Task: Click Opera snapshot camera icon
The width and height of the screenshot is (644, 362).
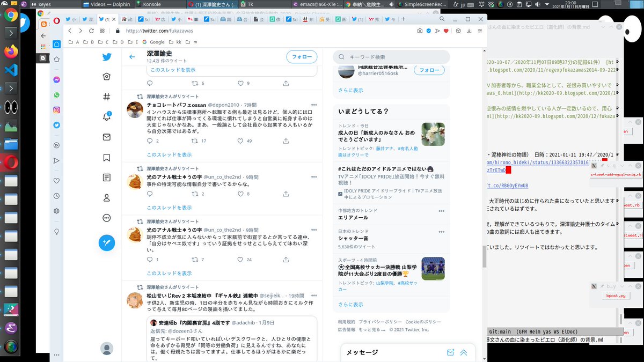Action: 420,31
